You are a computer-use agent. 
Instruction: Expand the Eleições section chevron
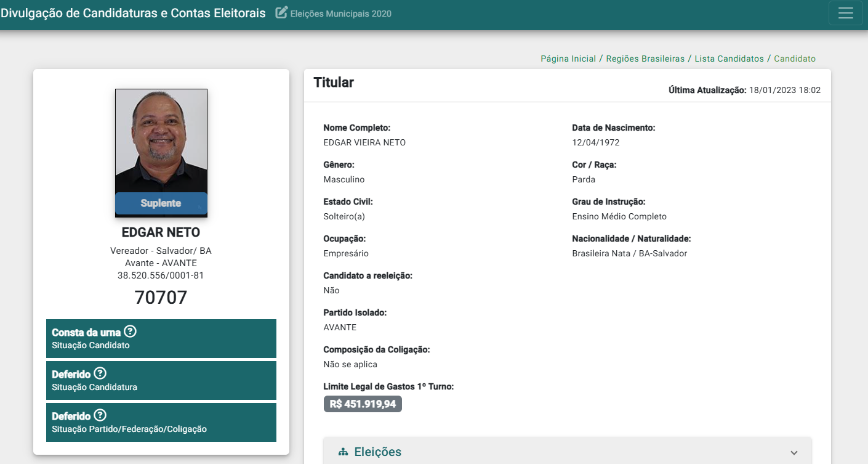[794, 453]
